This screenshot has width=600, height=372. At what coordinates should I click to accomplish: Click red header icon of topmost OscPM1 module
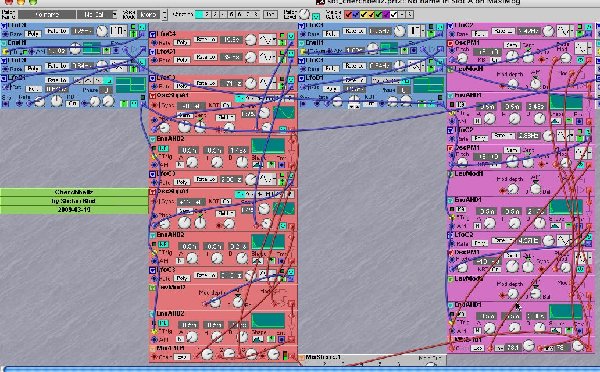click(451, 43)
